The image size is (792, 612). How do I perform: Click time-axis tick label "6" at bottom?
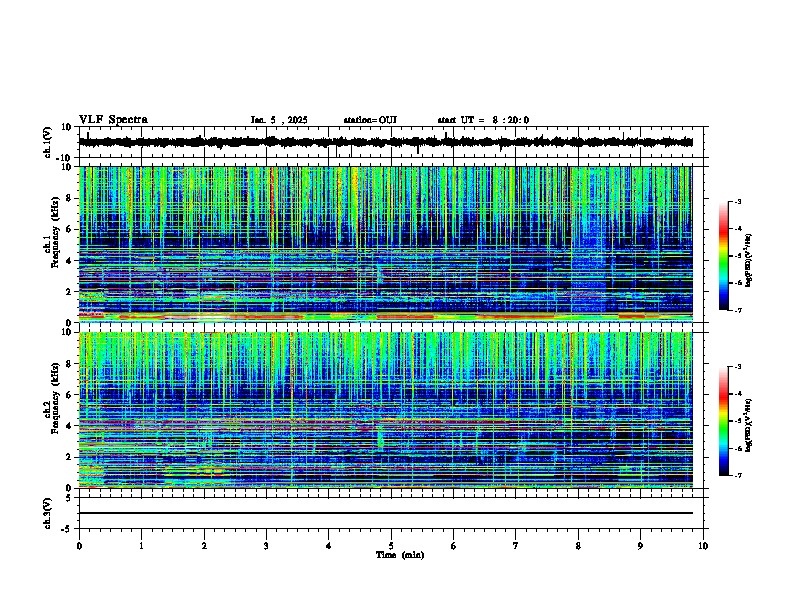[x=454, y=546]
